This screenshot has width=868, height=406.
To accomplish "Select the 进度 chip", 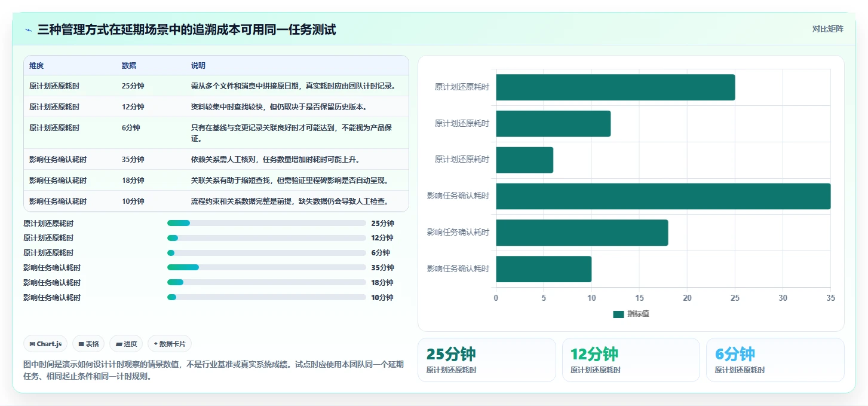I will 126,344.
